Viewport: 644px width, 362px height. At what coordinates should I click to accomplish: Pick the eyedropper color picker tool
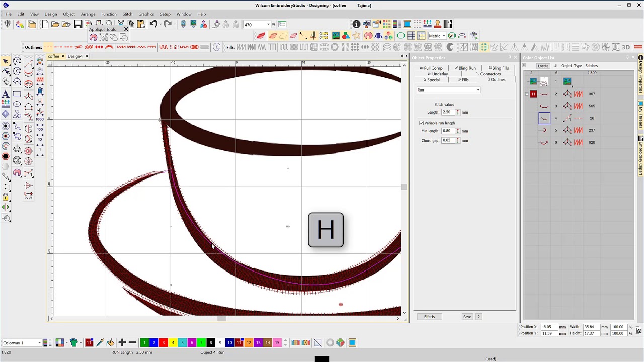click(100, 343)
